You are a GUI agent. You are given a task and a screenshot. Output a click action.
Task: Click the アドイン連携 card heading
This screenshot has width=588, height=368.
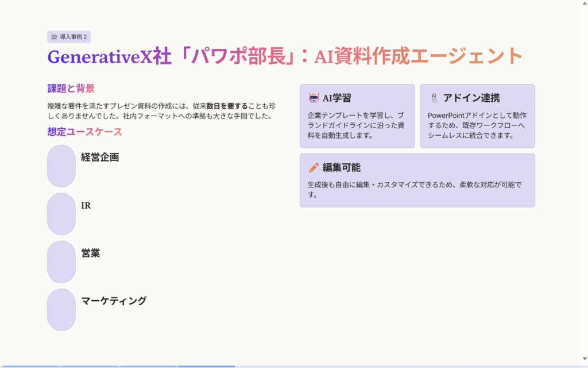tap(471, 98)
